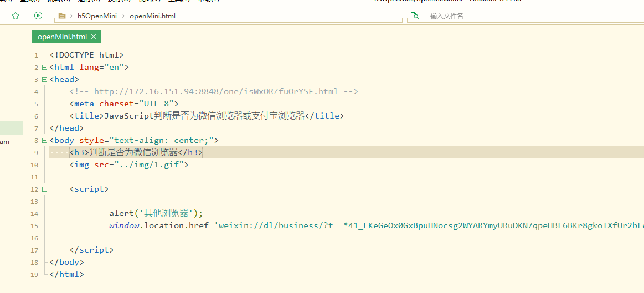This screenshot has width=644, height=293.
Task: Collapse the body tag fold on line 8
Action: [44, 141]
